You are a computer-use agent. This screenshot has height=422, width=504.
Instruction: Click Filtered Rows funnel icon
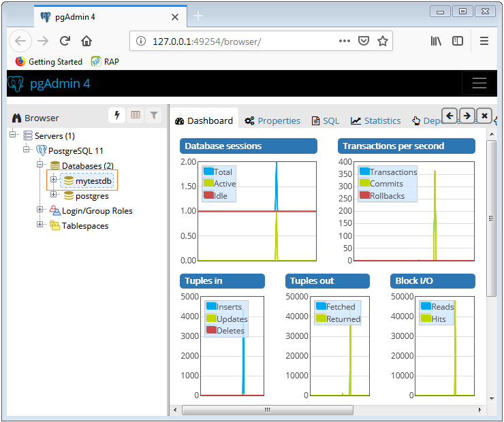154,115
